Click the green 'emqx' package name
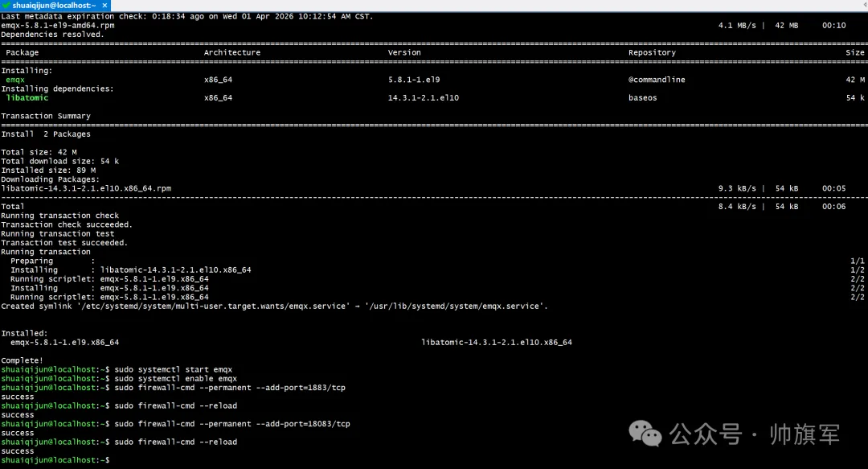Image resolution: width=868 pixels, height=469 pixels. (x=15, y=80)
